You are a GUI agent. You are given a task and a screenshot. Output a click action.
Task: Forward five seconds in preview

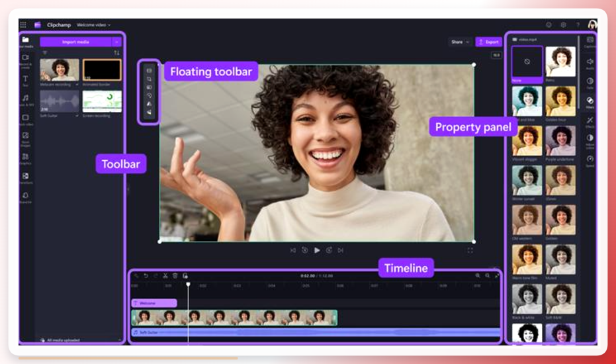[330, 250]
